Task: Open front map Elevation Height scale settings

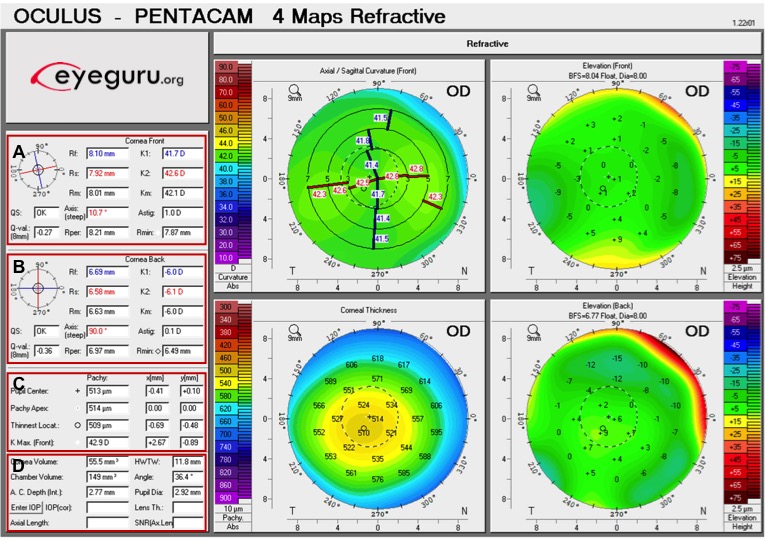Action: coord(742,278)
